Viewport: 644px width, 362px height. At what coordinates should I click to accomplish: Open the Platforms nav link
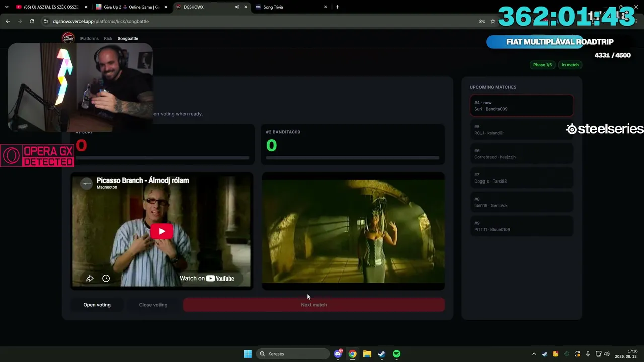90,38
